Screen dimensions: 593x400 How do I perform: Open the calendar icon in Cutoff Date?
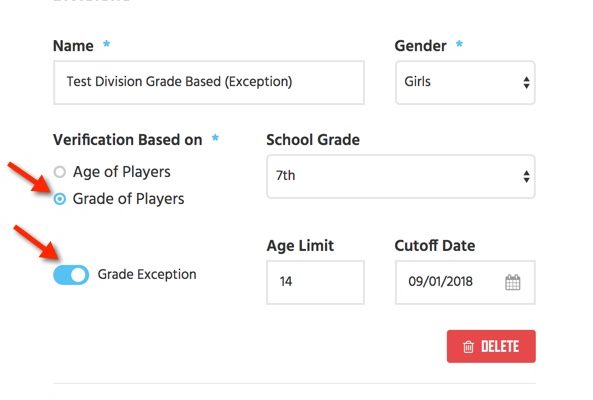[512, 282]
